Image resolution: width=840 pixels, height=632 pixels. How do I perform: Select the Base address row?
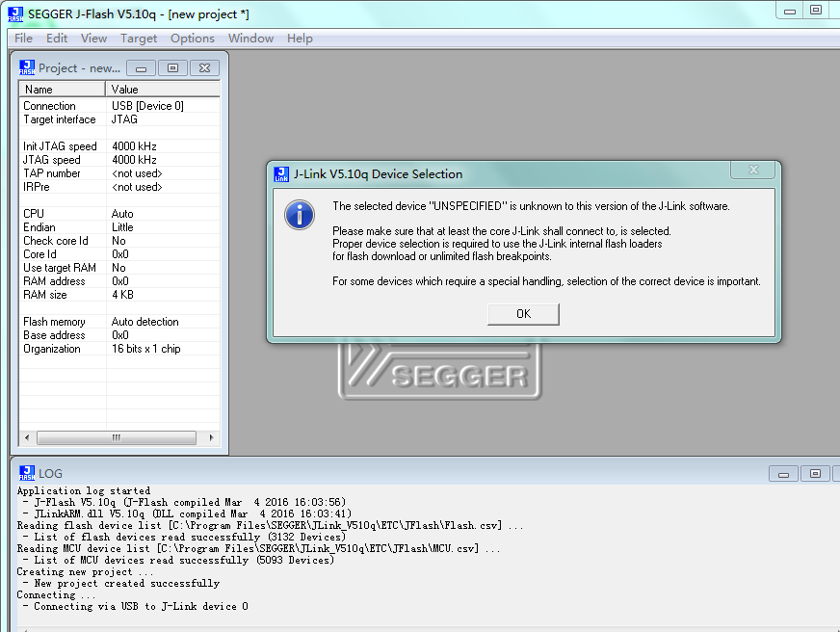(x=119, y=335)
